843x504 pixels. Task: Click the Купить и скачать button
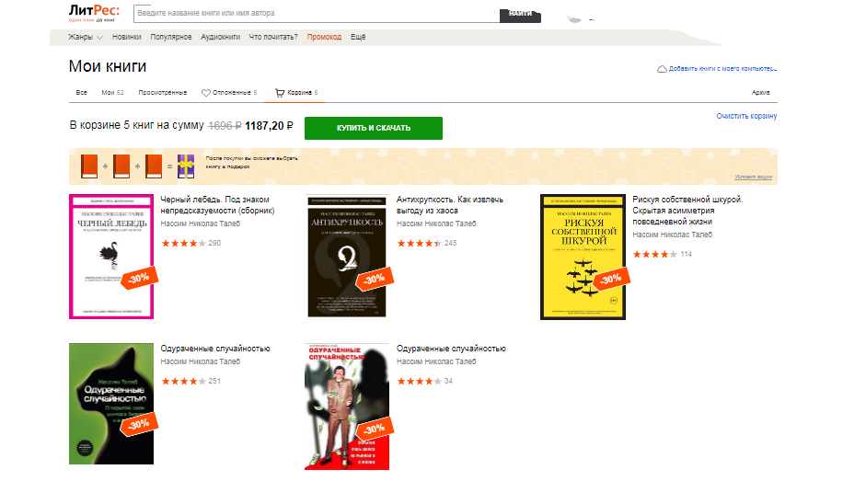point(374,129)
